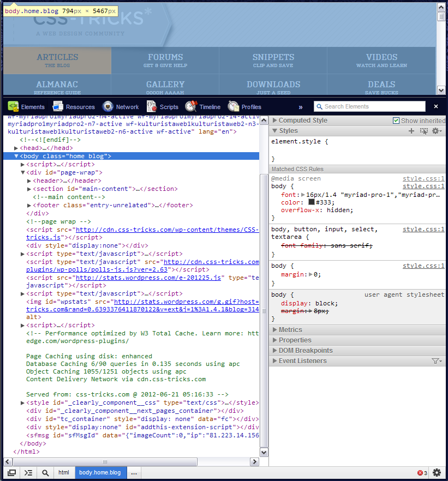Open Styles gear options menu
Screen dimensions: 448x481
(x=437, y=131)
